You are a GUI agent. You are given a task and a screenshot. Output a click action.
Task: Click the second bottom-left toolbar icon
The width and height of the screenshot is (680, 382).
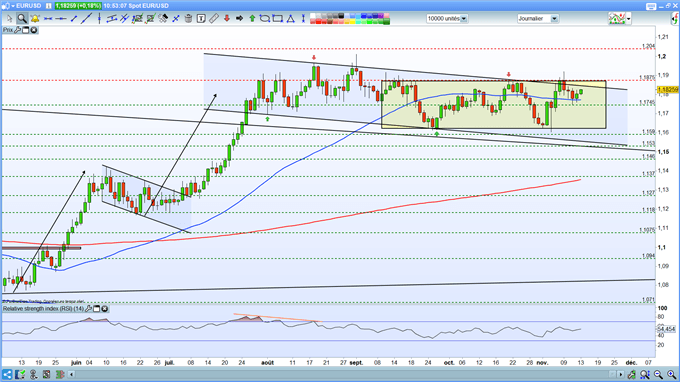point(20,374)
